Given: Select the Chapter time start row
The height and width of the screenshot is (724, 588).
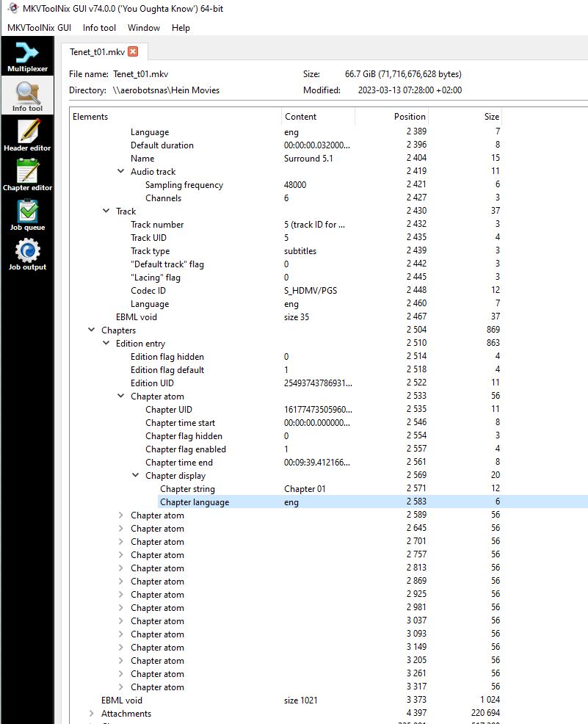Looking at the screenshot, I should (x=329, y=422).
